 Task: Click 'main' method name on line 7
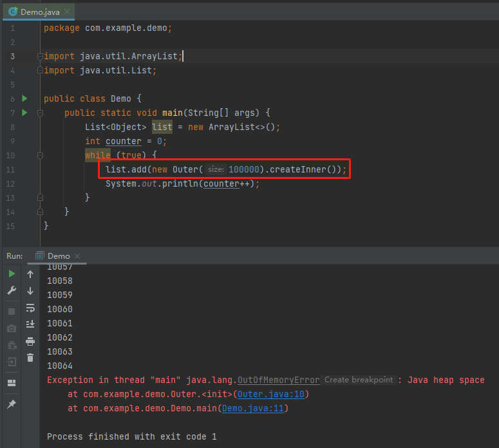click(x=173, y=113)
